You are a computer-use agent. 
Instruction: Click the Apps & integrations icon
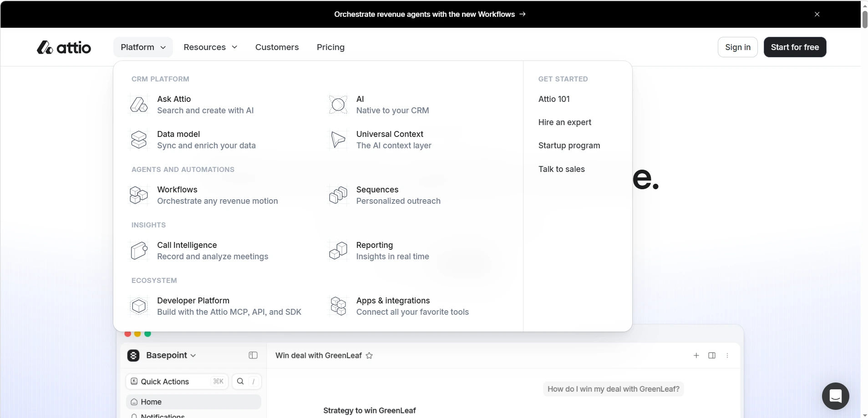pyautogui.click(x=338, y=306)
